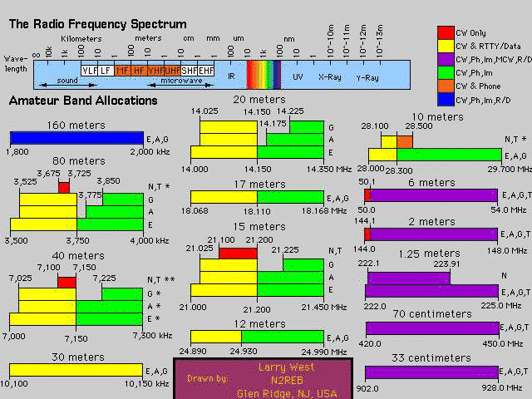This screenshot has width=532, height=399.
Task: Click the orange MF box in the spectrum
Action: (x=122, y=71)
